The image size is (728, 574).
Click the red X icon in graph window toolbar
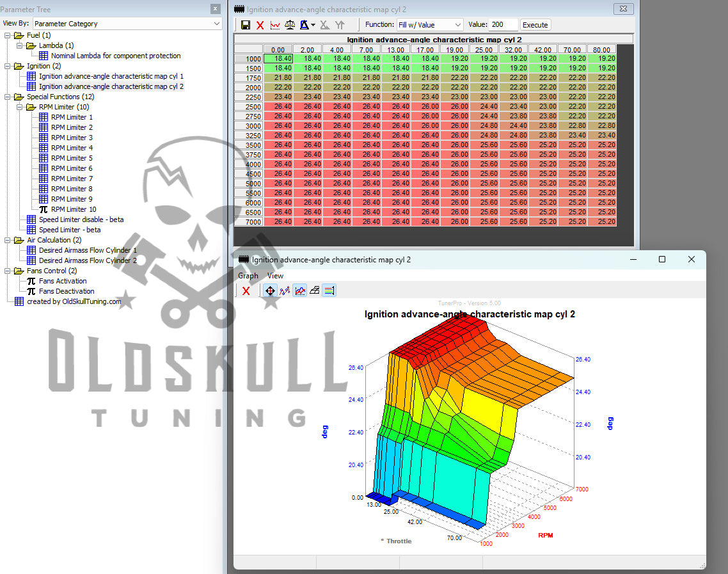tap(246, 291)
